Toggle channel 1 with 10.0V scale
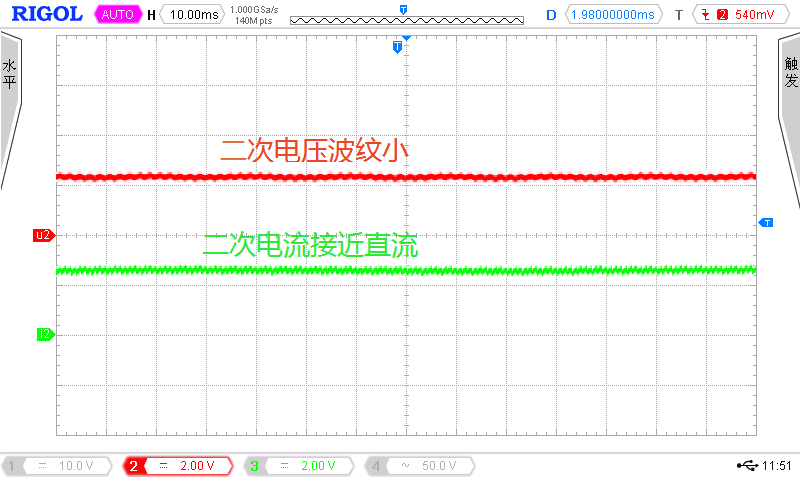800x480 pixels. [63, 466]
